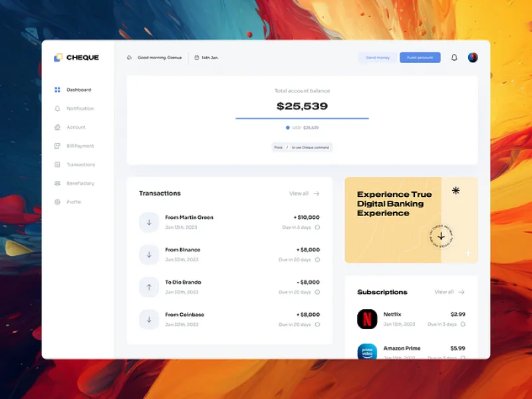
Task: Toggle the circle on Dio Brando row
Action: coord(317,292)
